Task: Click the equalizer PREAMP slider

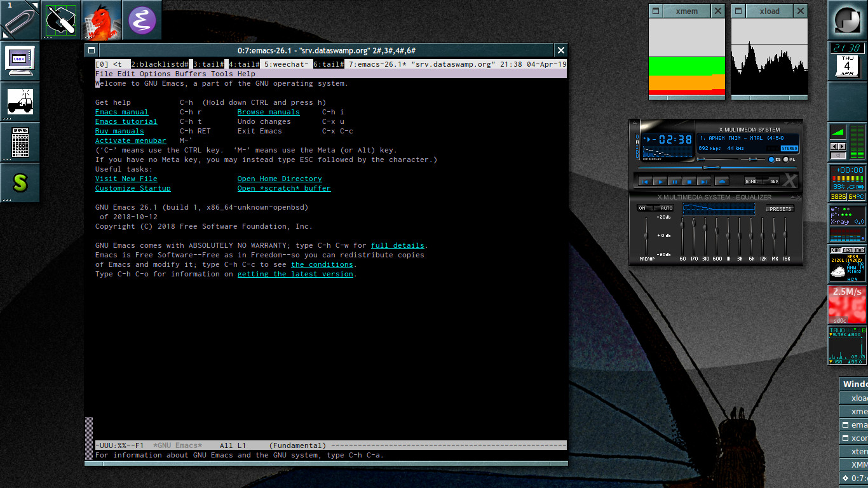Action: (x=646, y=236)
